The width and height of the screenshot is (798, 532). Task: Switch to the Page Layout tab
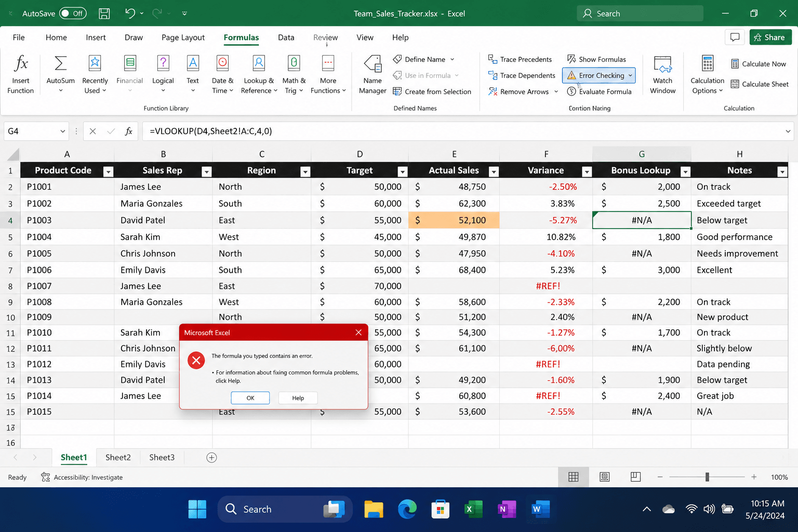(183, 37)
